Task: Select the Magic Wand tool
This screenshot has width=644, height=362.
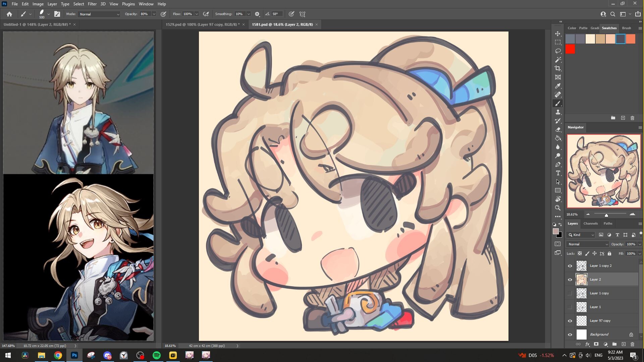Action: coord(558,60)
